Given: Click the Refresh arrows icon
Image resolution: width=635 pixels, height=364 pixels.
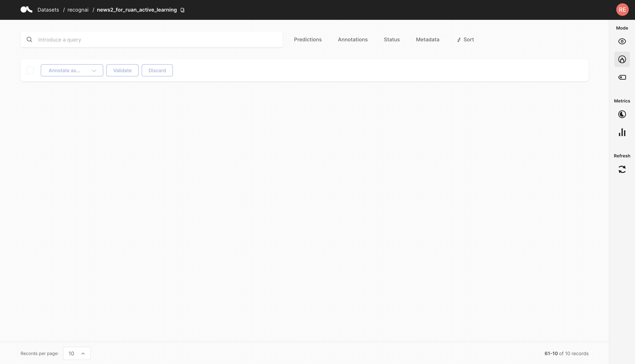Looking at the screenshot, I should pyautogui.click(x=622, y=169).
